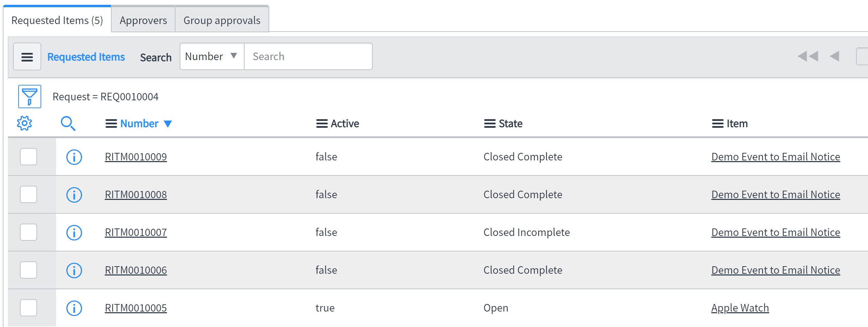Preview RITM0010007 with info icon
The height and width of the screenshot is (327, 868).
pyautogui.click(x=74, y=233)
